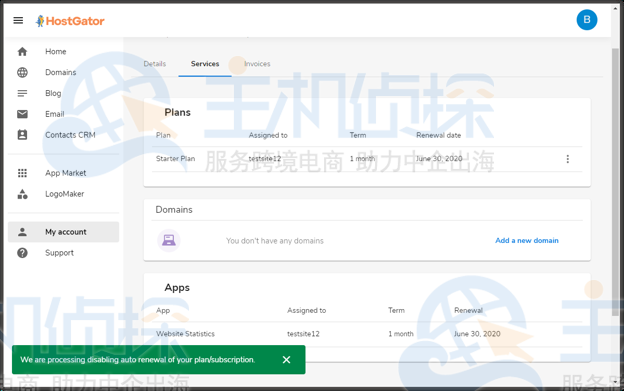
Task: Open LogoMaker from the sidebar
Action: [64, 194]
